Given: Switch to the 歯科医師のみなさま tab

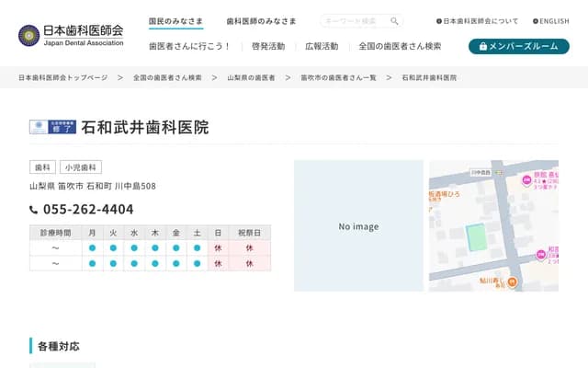Looking at the screenshot, I should tap(261, 21).
